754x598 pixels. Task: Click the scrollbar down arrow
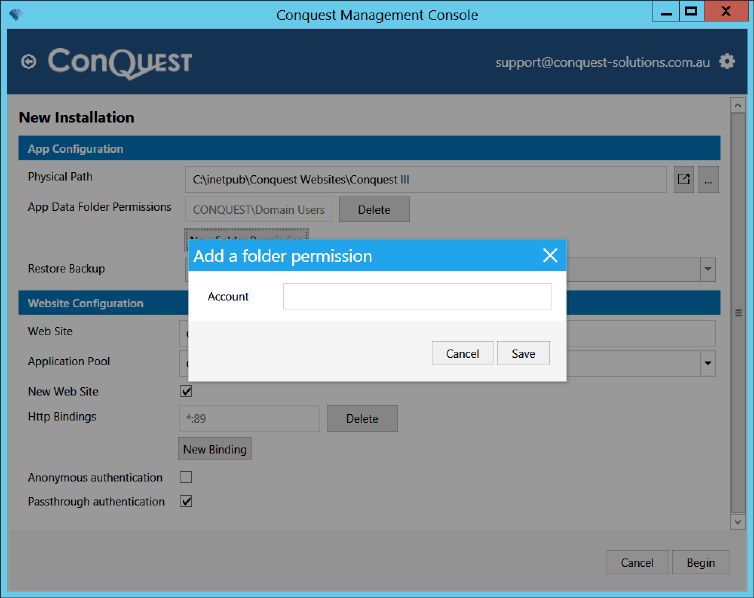coord(738,522)
